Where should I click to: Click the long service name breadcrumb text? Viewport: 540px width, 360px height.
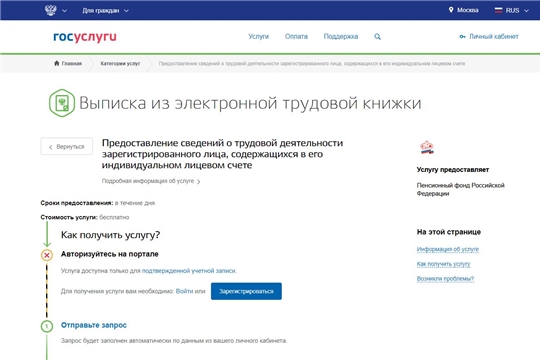(x=312, y=64)
